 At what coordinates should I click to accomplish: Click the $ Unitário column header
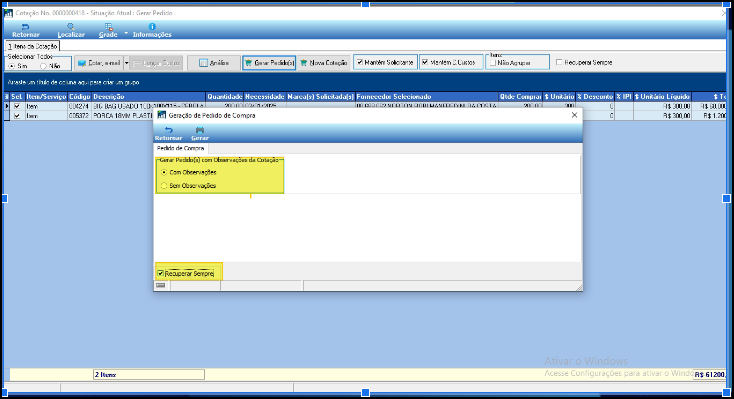(559, 96)
